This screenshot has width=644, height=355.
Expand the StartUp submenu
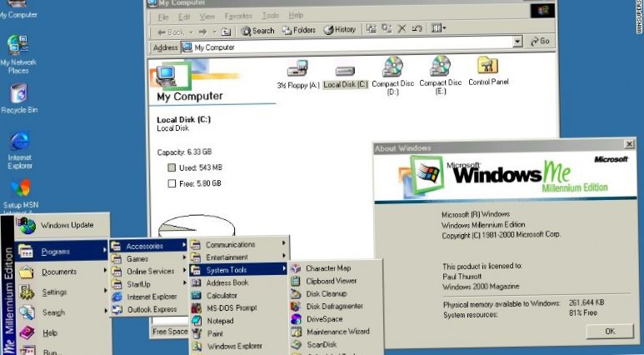(x=148, y=284)
